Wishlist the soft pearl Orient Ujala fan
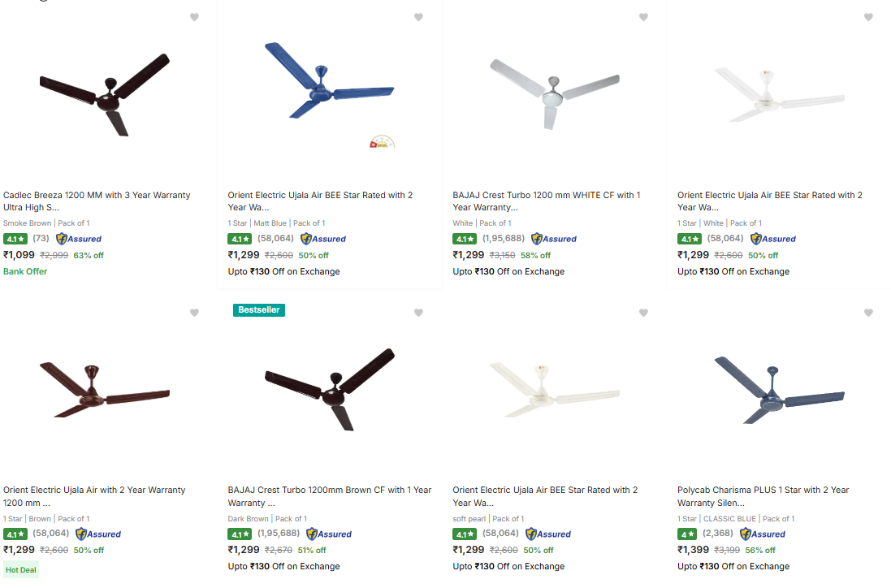Screen dimensions: 891x588 point(643,313)
